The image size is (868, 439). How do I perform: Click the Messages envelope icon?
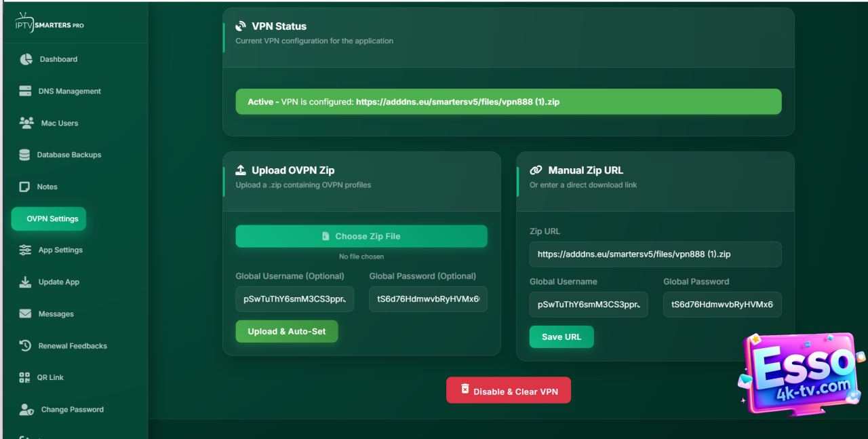pyautogui.click(x=25, y=314)
